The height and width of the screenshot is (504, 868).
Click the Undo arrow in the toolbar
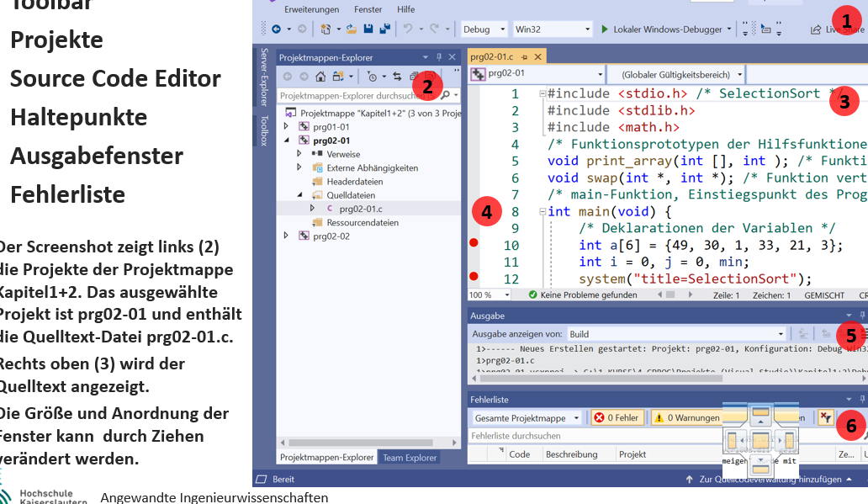407,29
